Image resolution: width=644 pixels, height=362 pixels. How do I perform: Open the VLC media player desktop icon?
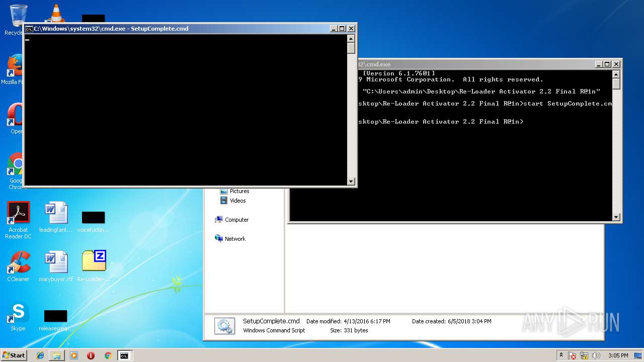point(55,13)
